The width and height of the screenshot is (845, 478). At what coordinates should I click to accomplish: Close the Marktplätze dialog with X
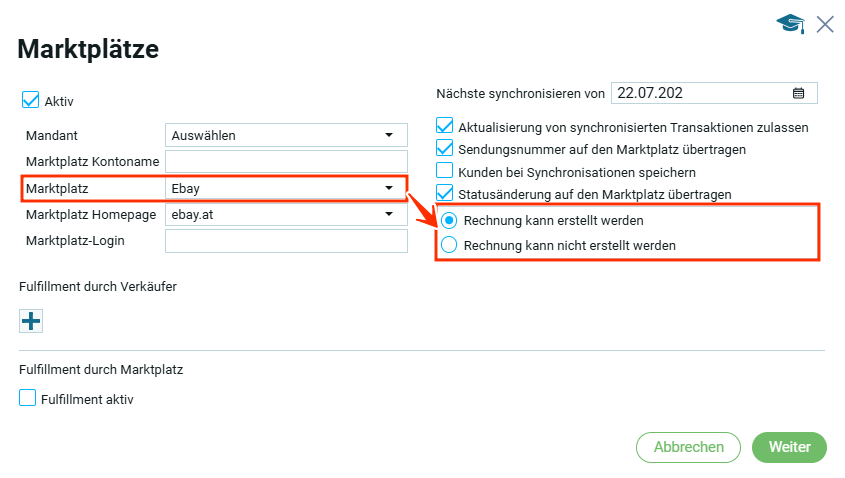coord(825,24)
